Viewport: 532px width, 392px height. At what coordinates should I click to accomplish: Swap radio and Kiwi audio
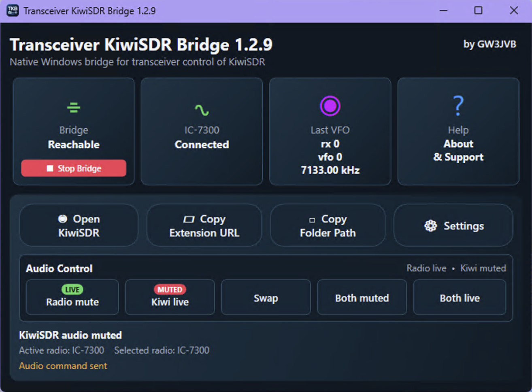tap(266, 297)
